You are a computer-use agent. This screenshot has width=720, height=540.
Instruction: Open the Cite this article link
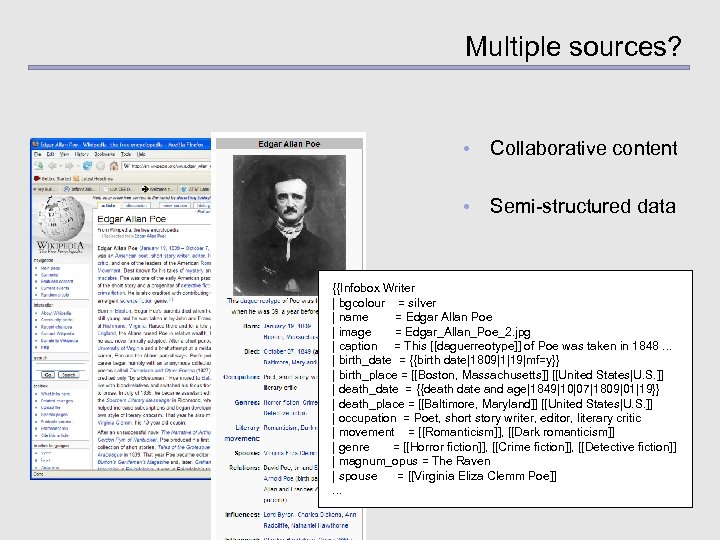(x=55, y=435)
